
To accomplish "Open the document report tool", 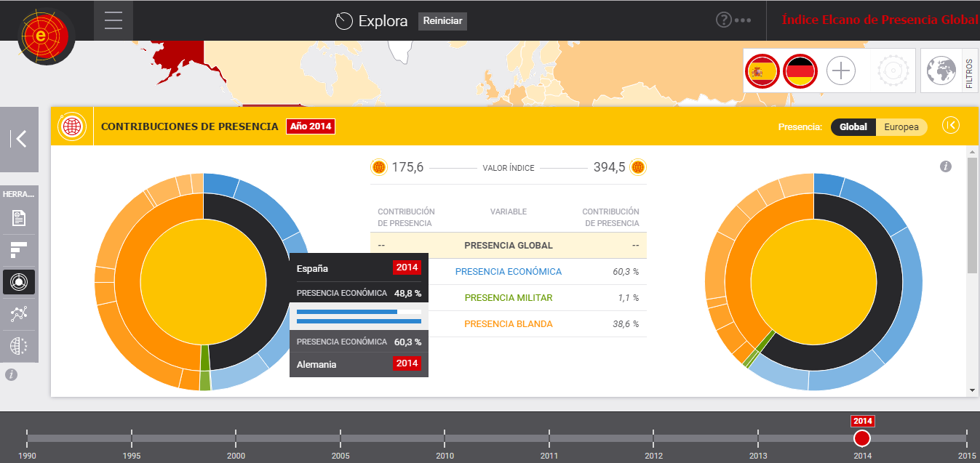I will click(x=19, y=217).
